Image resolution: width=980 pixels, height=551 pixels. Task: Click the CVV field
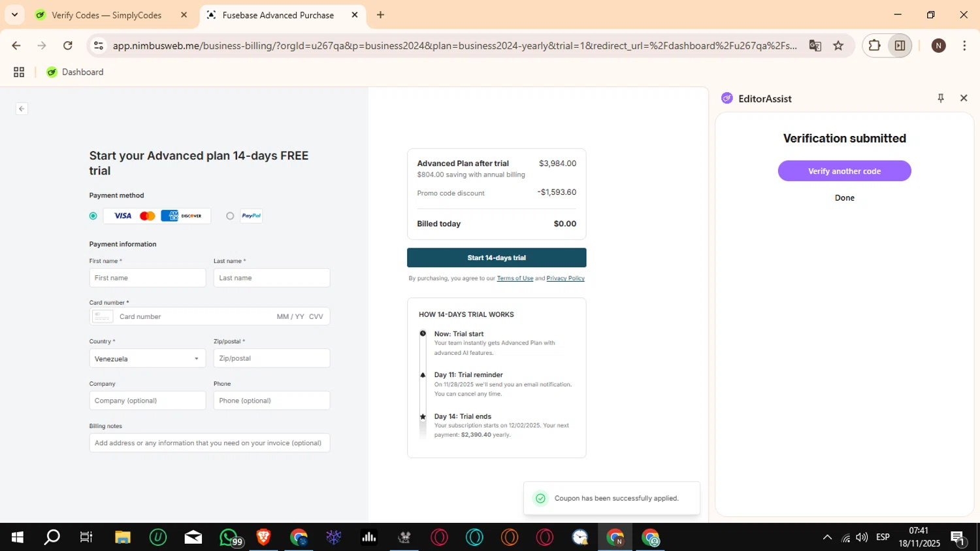tap(316, 316)
